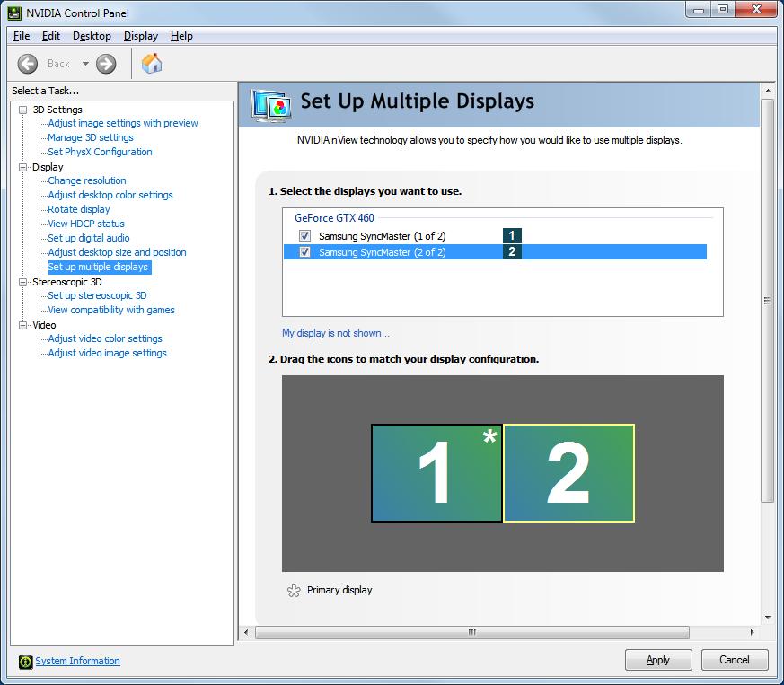Select the monitor 1 icon in layout area
Screen dimensions: 784x685
click(436, 473)
